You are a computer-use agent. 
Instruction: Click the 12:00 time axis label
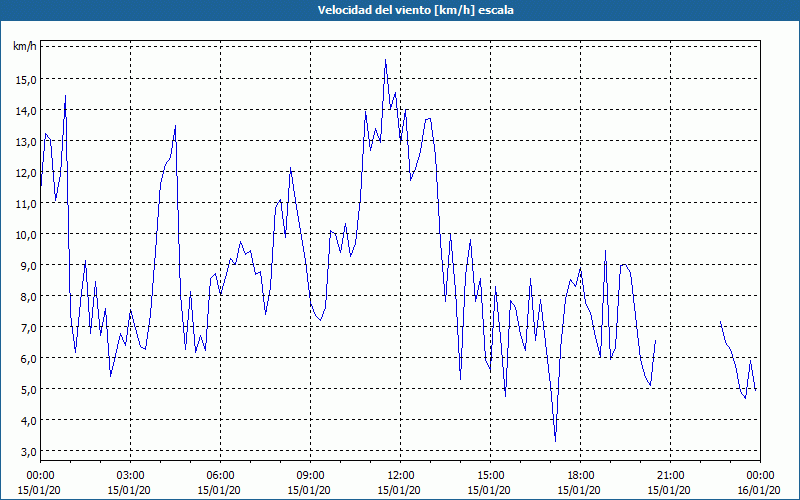click(401, 476)
